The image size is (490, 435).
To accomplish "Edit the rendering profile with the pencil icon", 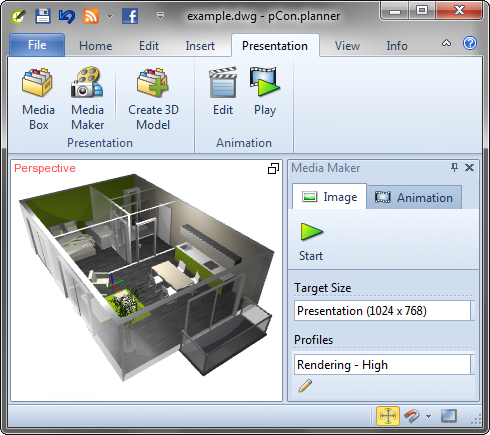I will point(305,386).
